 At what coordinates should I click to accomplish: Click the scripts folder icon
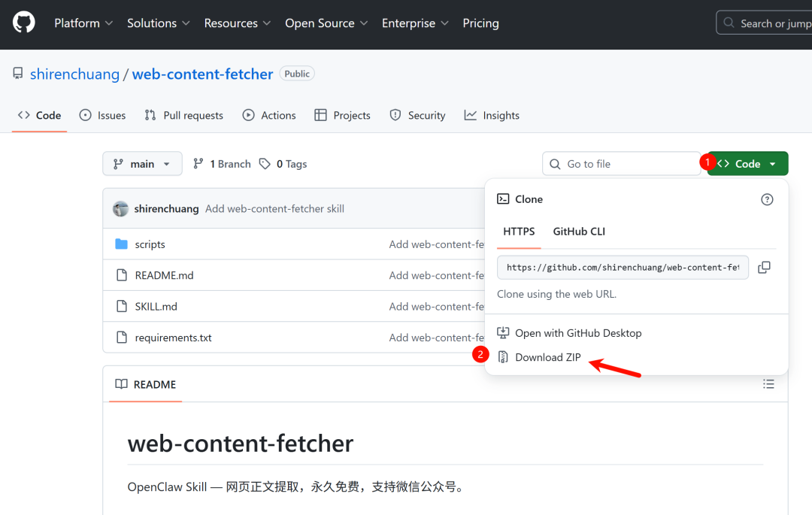121,244
